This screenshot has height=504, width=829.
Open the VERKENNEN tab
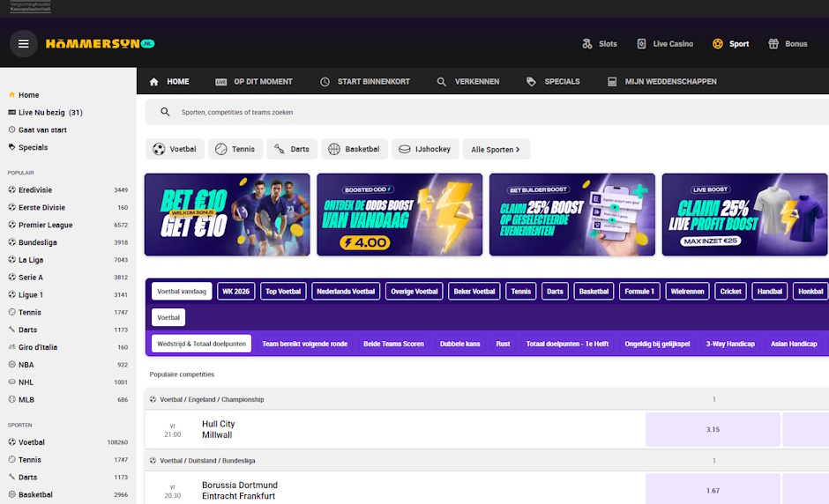[x=468, y=81]
